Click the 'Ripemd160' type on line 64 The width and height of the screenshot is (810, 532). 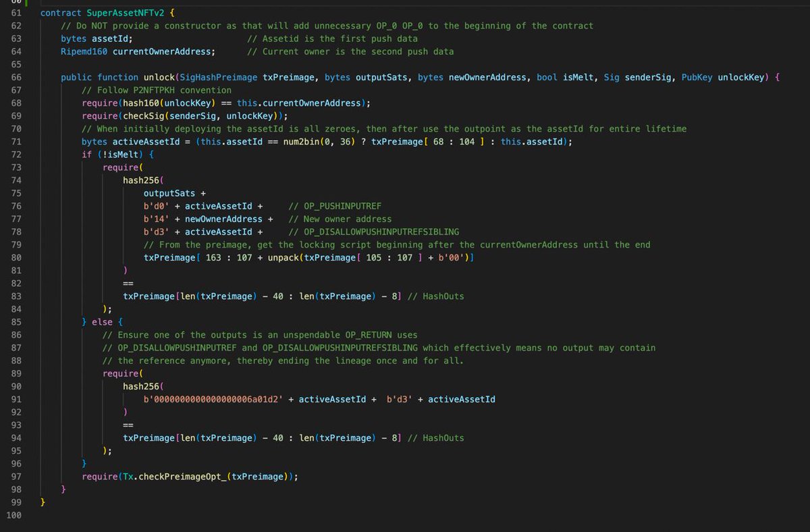[x=84, y=51]
